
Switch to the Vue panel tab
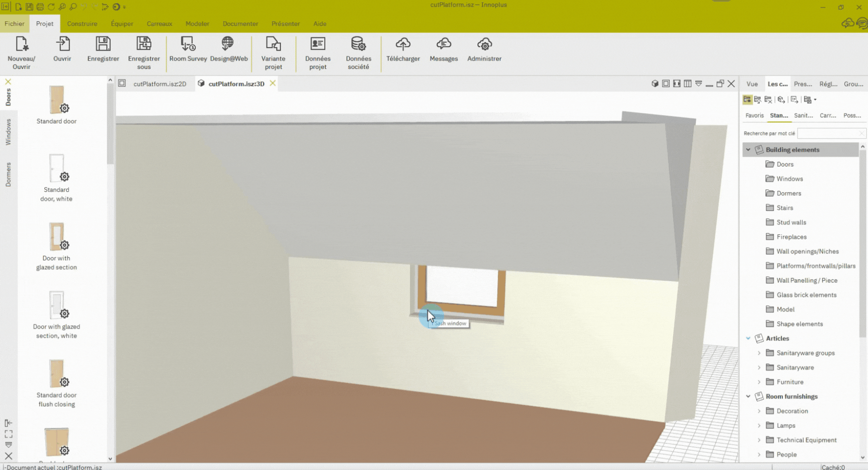click(x=752, y=84)
